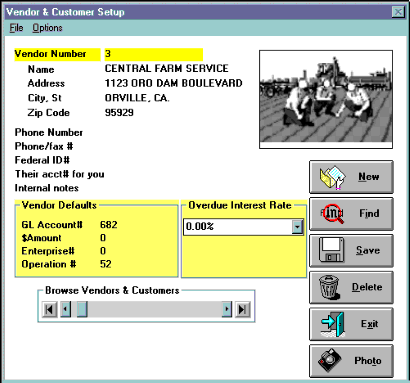Jump to last vendor record arrow

click(x=242, y=310)
